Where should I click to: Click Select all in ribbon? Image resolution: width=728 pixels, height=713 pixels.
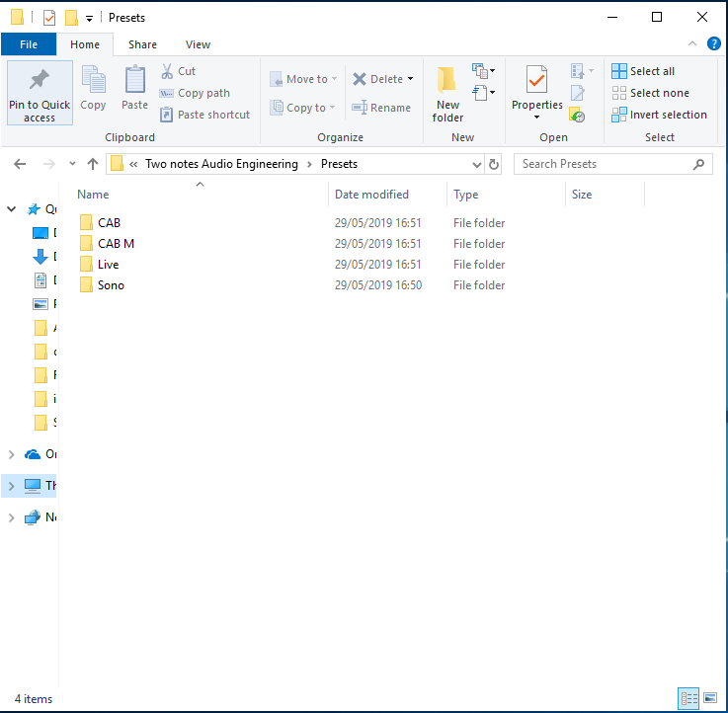643,71
